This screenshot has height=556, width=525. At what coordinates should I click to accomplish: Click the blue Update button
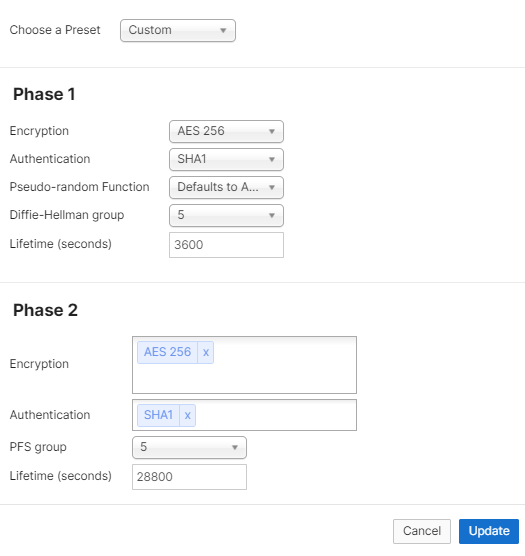point(489,531)
